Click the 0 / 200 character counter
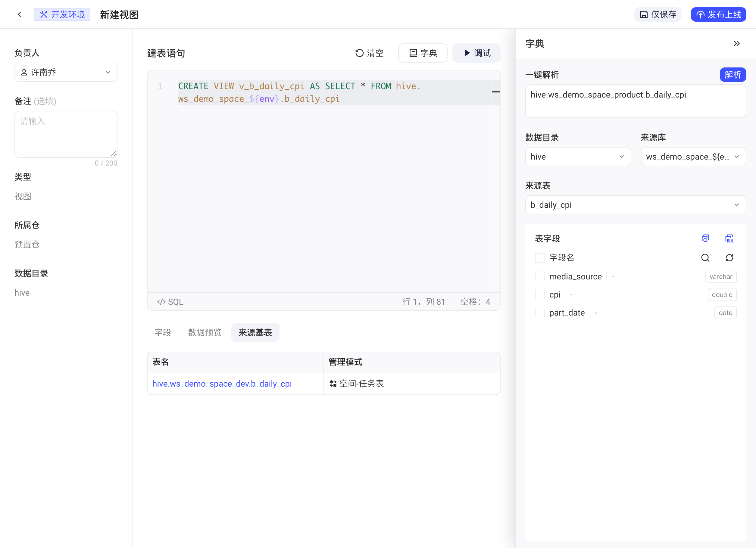The image size is (756, 548). 106,163
